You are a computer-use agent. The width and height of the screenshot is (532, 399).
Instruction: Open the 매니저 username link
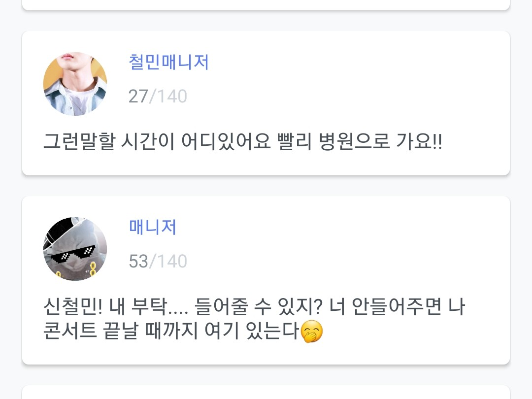[x=153, y=227]
